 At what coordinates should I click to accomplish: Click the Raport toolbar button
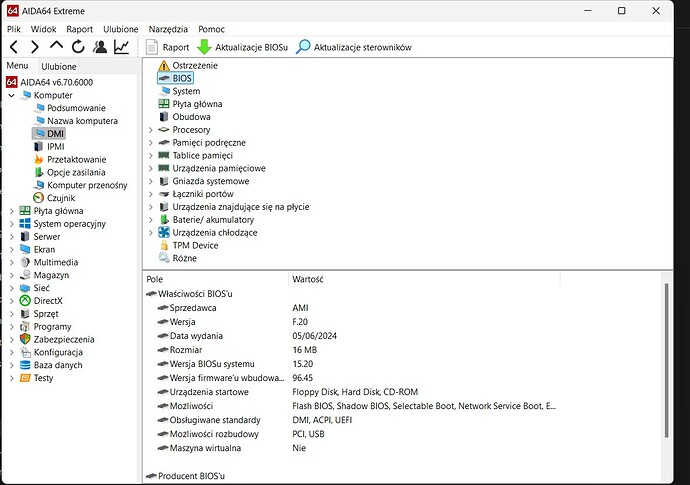[167, 47]
